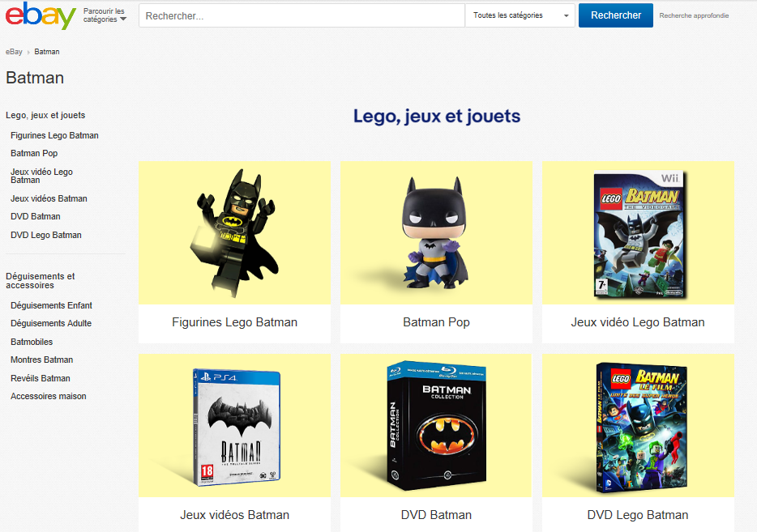Open Jeux vidéos Batman sidebar link
The image size is (757, 532).
point(49,198)
